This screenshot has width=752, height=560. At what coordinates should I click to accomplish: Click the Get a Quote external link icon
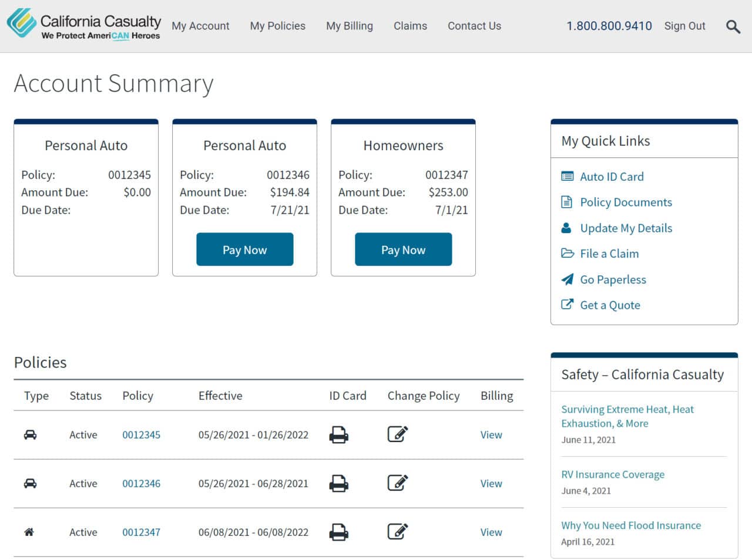[566, 304]
